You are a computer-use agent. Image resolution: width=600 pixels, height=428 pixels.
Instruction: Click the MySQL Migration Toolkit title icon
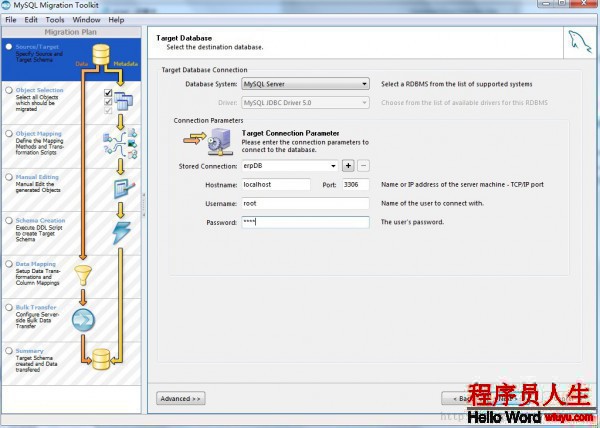point(6,5)
